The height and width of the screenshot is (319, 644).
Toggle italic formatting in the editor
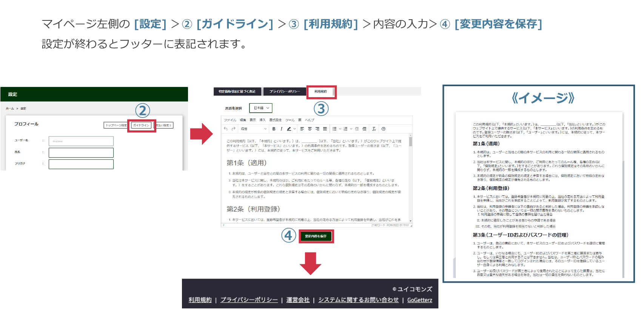tap(281, 129)
